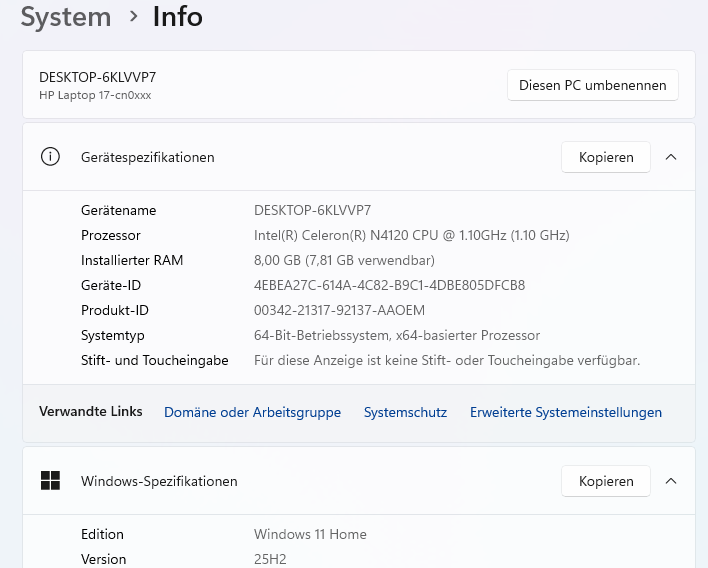Click the Windows 11 Home value
Image resolution: width=708 pixels, height=568 pixels.
click(310, 535)
